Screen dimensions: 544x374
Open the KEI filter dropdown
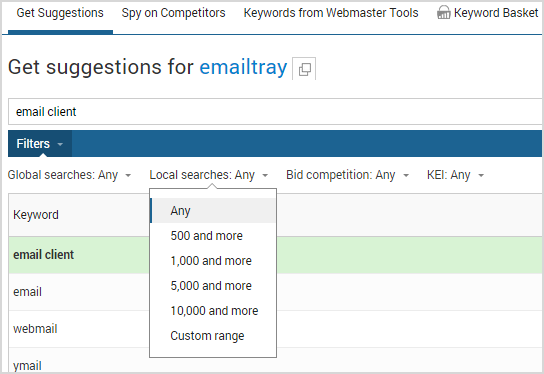click(x=455, y=175)
